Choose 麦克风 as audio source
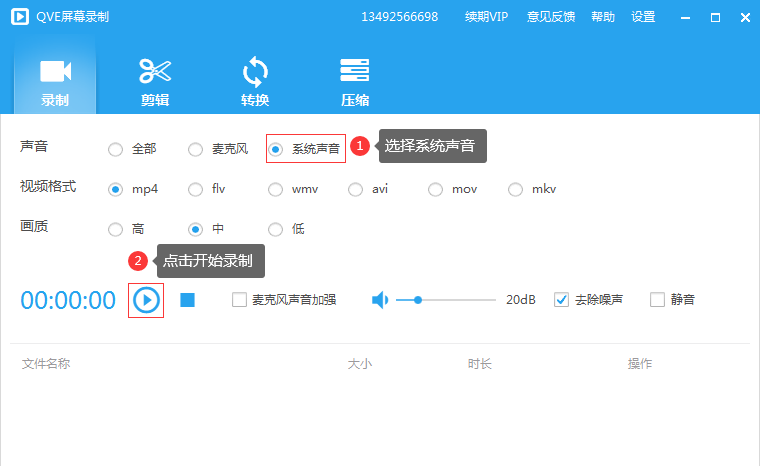Image resolution: width=760 pixels, height=466 pixels. [x=195, y=149]
